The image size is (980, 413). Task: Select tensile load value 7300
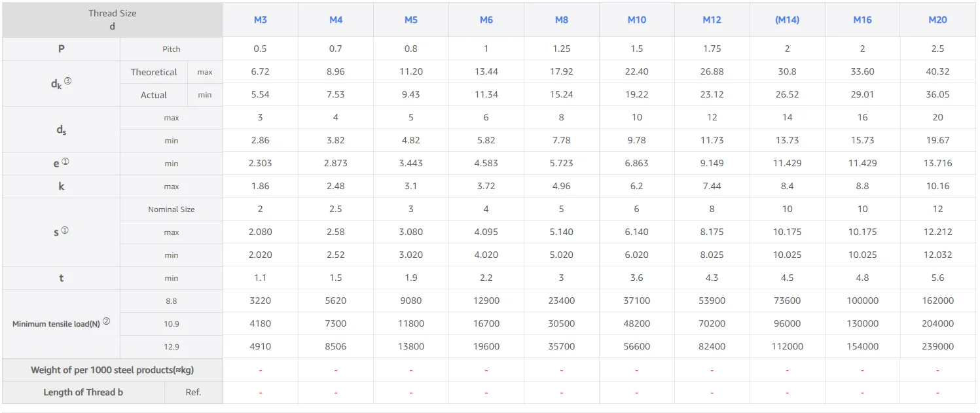coord(336,323)
